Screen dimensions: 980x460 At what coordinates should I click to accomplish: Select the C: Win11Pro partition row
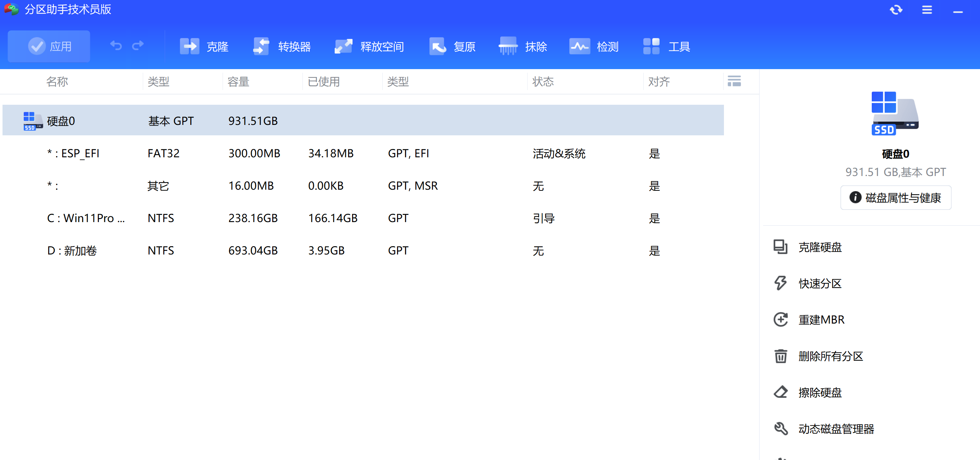click(363, 218)
